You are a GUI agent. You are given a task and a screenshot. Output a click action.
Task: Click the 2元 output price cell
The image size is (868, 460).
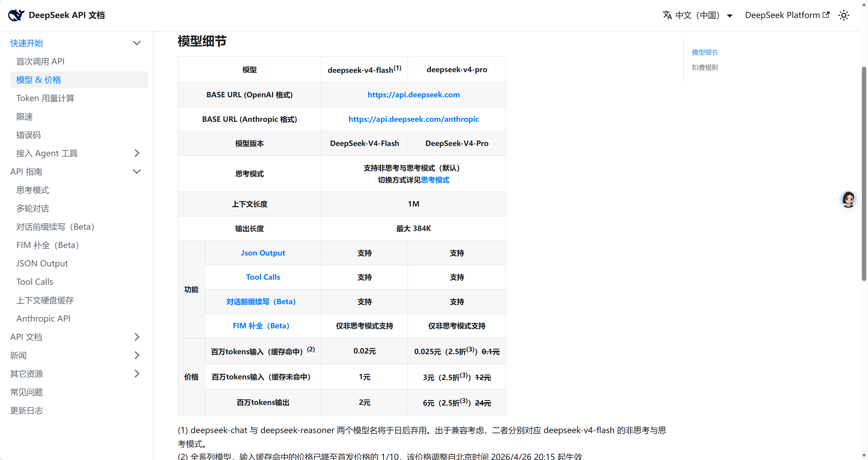point(364,402)
